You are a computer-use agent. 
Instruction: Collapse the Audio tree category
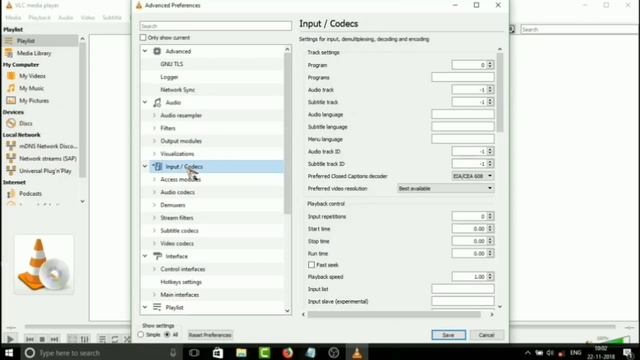click(145, 102)
